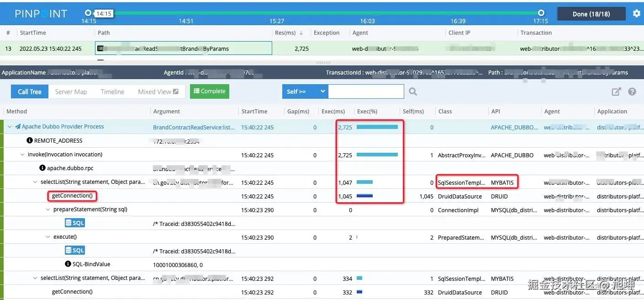This screenshot has height=300, width=644.
Task: Collapse Apache Dubbo Provider Process node
Action: tap(10, 127)
